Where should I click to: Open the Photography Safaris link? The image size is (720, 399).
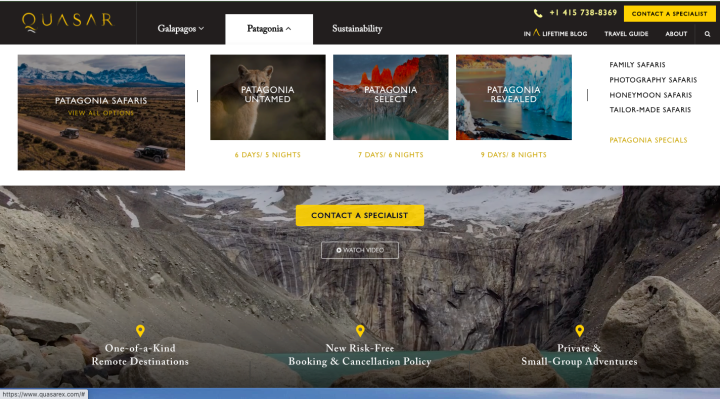(x=653, y=80)
